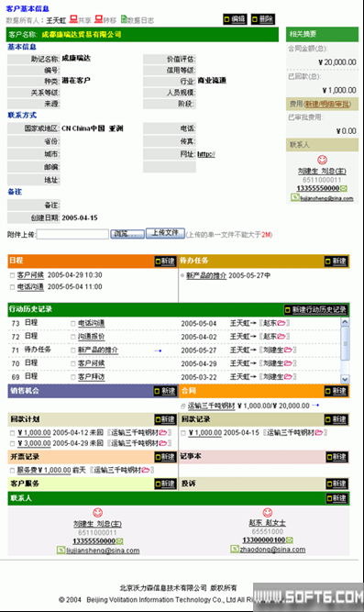This screenshot has height=612, width=364.
Task: Click the 共享 share icon
Action: (x=73, y=19)
